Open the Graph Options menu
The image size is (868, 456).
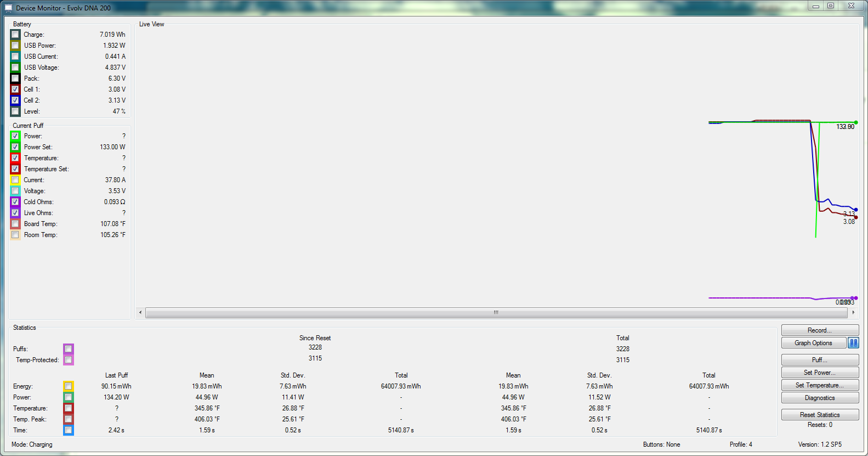coord(814,343)
